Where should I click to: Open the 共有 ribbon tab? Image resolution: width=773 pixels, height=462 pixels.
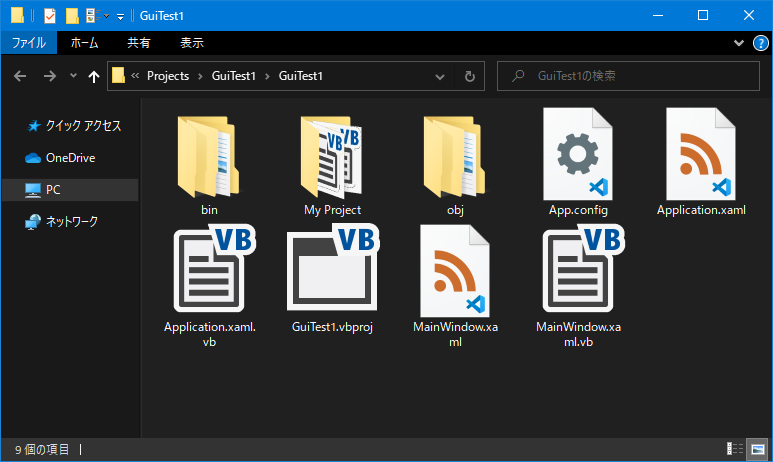pyautogui.click(x=139, y=43)
